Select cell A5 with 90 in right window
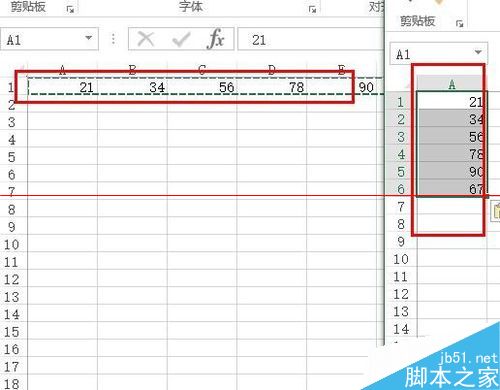The width and height of the screenshot is (500, 390). click(x=452, y=171)
